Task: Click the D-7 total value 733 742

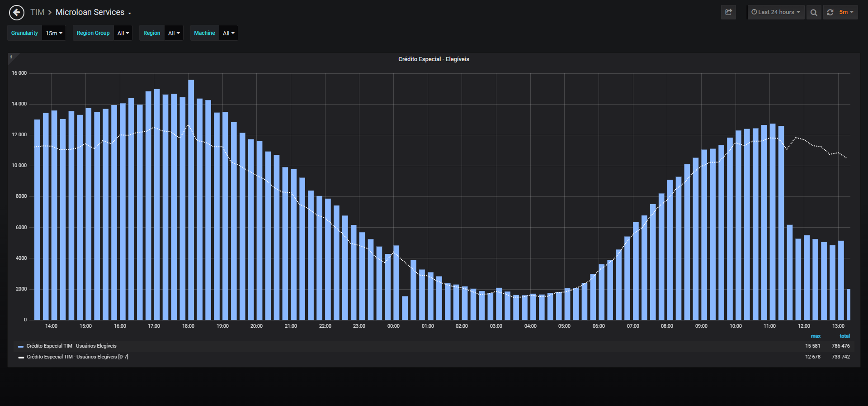Action: coord(841,357)
